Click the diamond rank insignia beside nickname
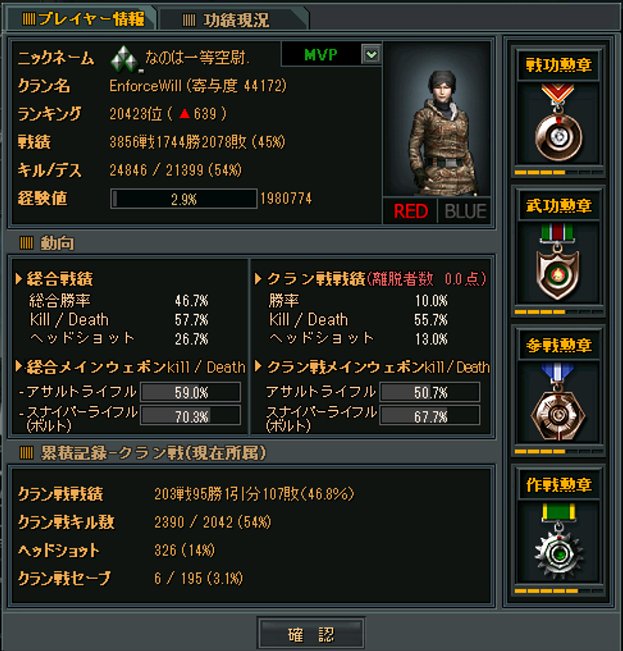The width and height of the screenshot is (623, 651). (x=125, y=59)
